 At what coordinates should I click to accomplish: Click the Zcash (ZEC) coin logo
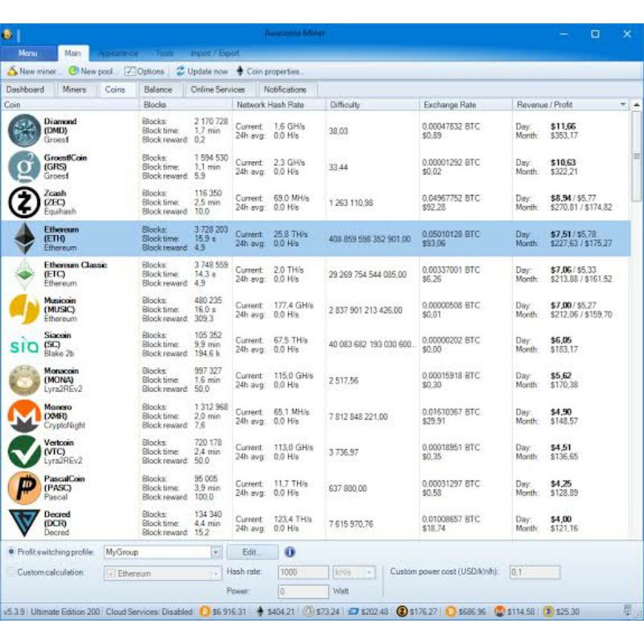click(24, 202)
